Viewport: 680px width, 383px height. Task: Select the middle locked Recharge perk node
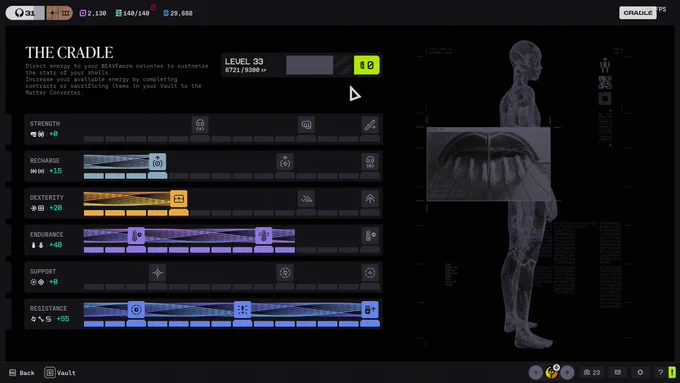(285, 162)
